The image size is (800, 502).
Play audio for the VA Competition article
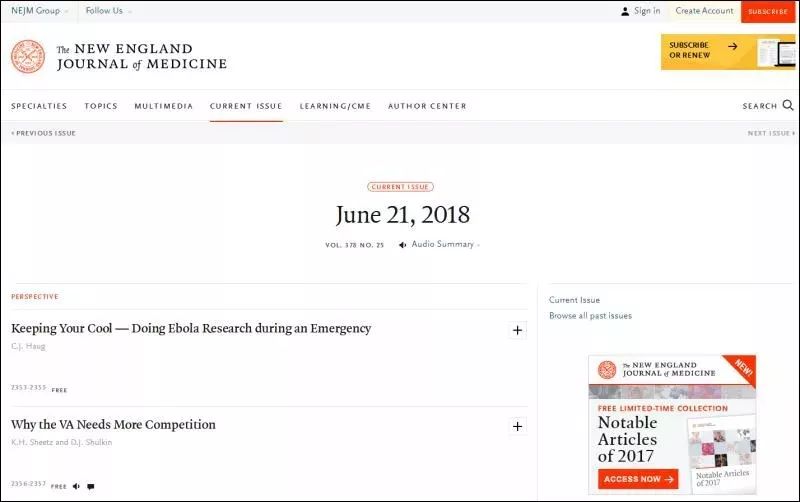tap(76, 486)
